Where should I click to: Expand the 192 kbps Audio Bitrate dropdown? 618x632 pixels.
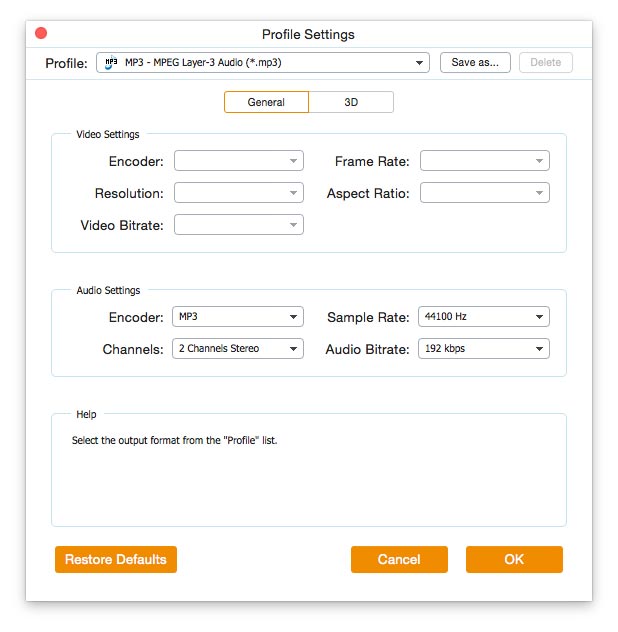(484, 349)
